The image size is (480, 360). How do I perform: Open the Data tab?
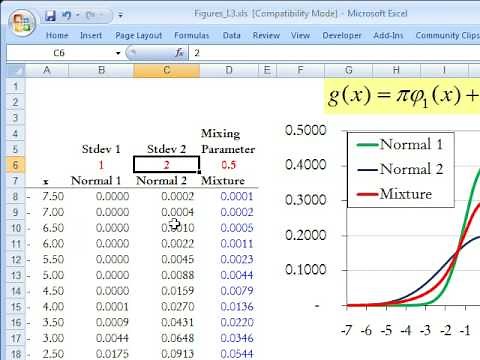(232, 35)
